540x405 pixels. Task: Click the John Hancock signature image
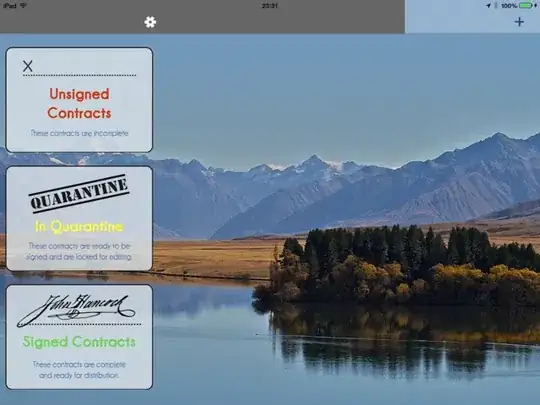click(77, 310)
